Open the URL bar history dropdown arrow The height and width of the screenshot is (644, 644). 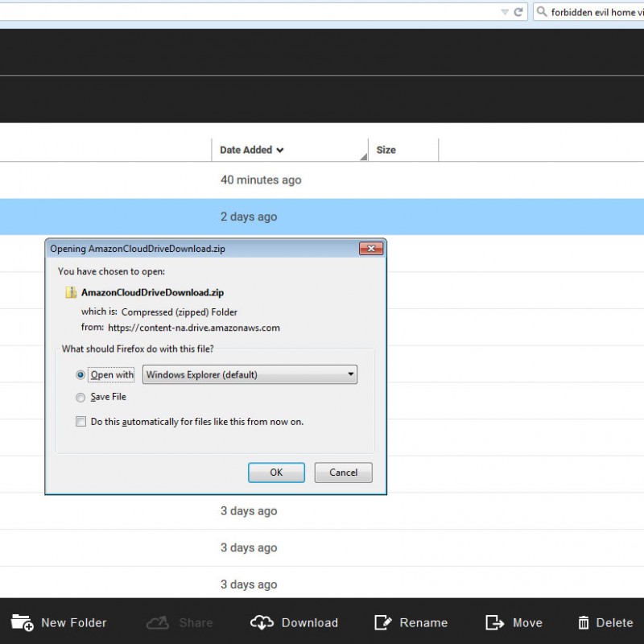click(504, 12)
